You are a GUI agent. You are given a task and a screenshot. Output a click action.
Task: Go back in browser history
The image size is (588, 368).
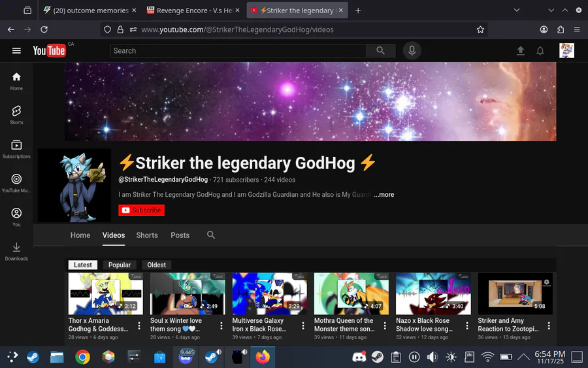pyautogui.click(x=11, y=29)
